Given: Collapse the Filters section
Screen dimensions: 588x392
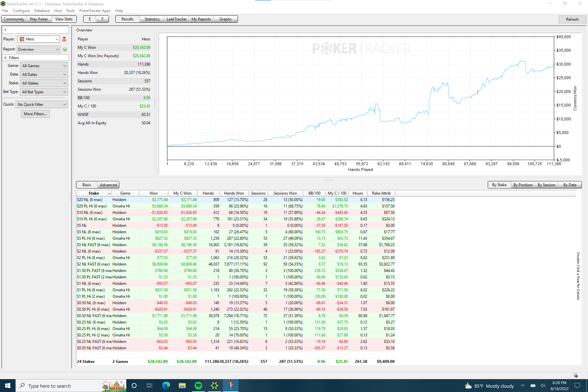Looking at the screenshot, I should pos(5,58).
